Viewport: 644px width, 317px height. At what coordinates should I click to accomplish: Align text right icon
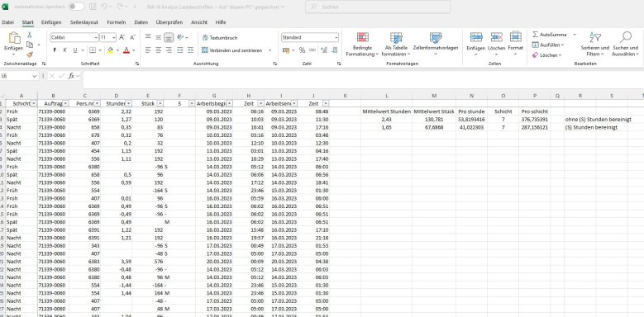[169, 50]
